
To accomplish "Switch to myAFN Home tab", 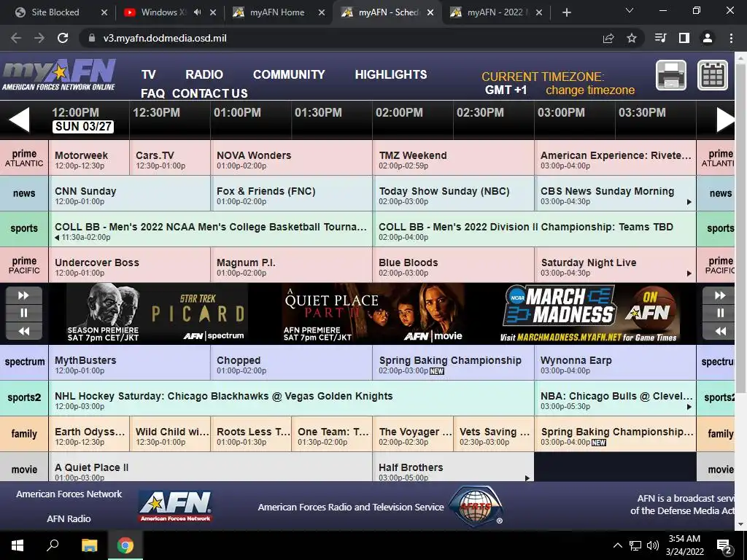I will (277, 12).
